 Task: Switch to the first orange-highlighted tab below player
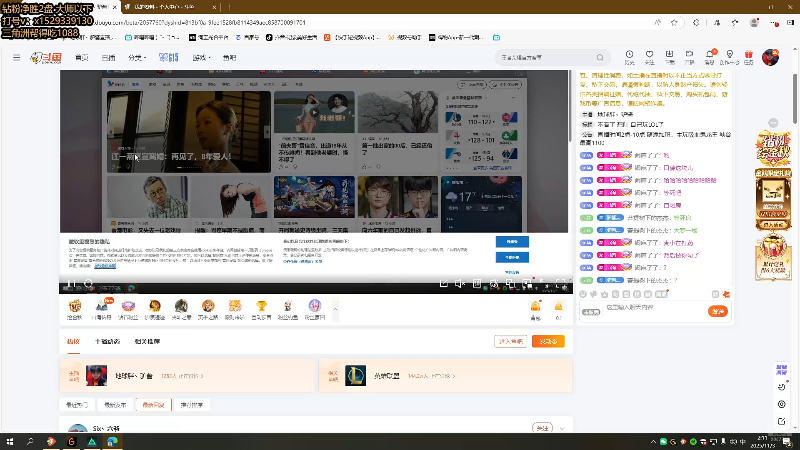(x=73, y=341)
